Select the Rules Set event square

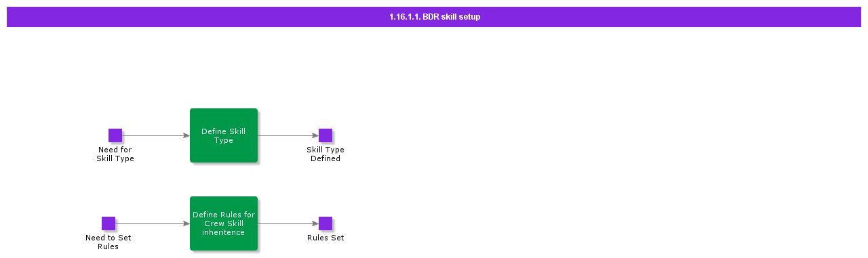[x=325, y=223]
